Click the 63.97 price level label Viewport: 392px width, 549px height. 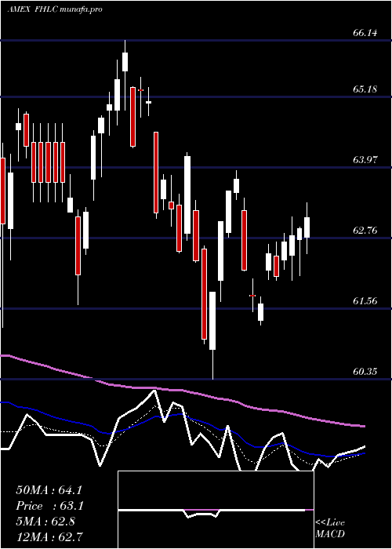(365, 160)
